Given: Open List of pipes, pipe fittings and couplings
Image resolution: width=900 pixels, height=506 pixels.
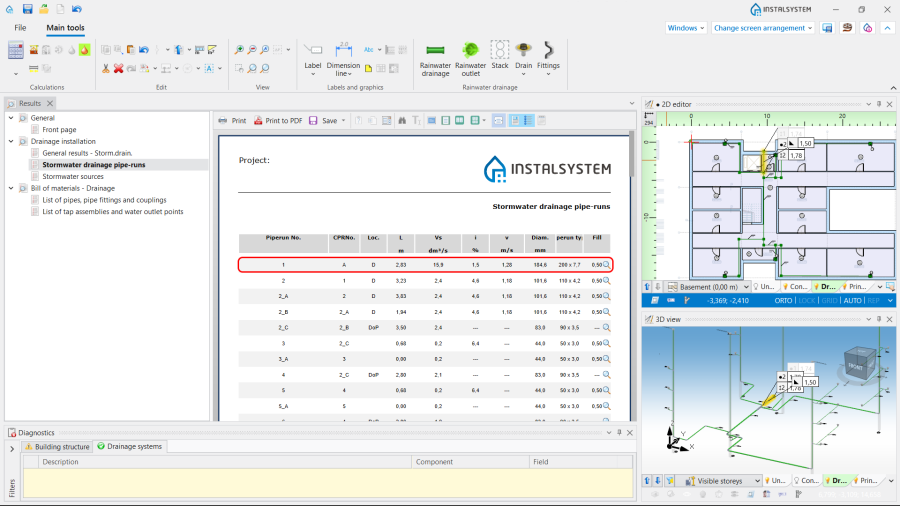Looking at the screenshot, I should click(x=104, y=200).
